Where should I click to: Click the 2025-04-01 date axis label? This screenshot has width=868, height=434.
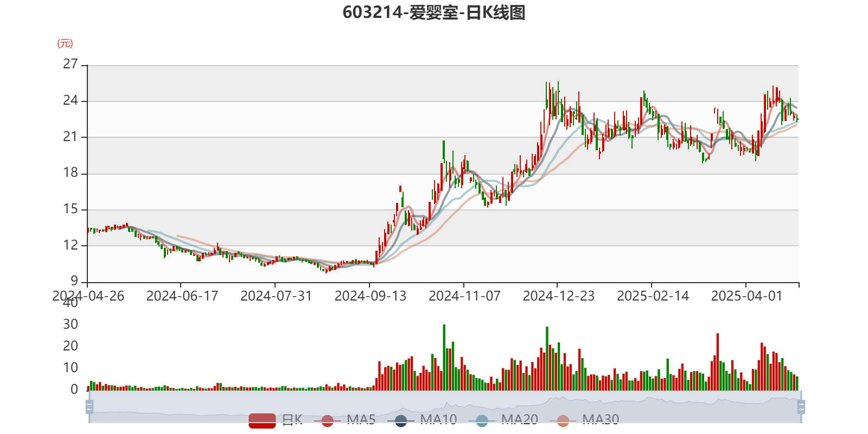coord(746,296)
